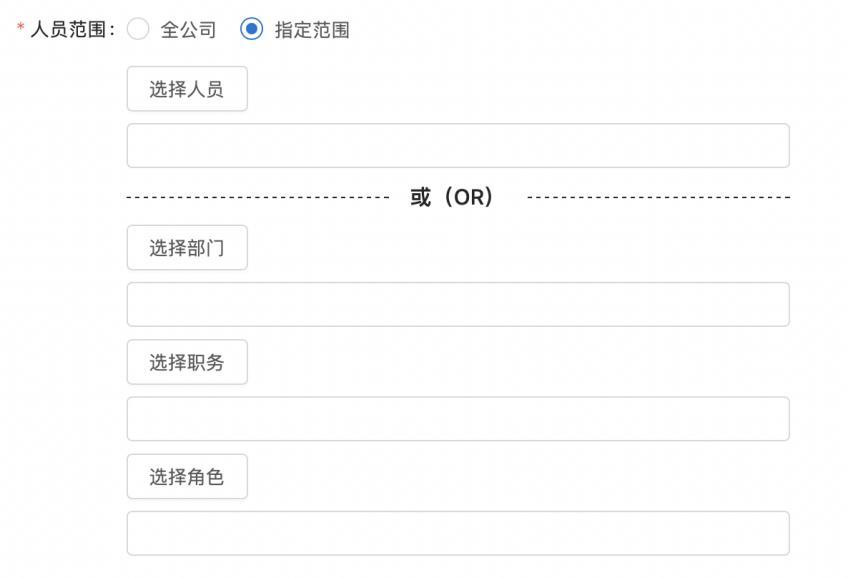Click the dashed line right of OR

658,198
